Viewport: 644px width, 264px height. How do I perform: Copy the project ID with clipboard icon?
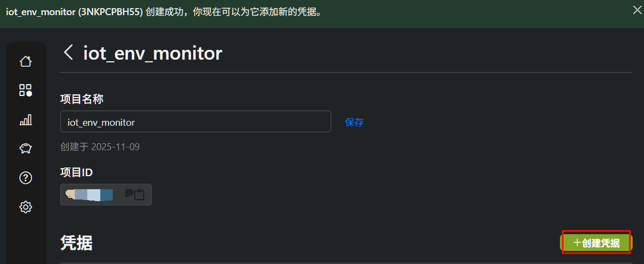coord(139,195)
